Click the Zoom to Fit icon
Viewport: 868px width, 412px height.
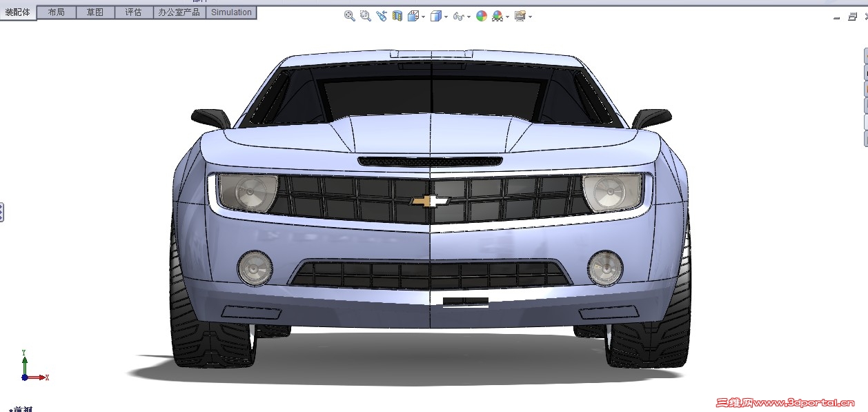pyautogui.click(x=350, y=16)
